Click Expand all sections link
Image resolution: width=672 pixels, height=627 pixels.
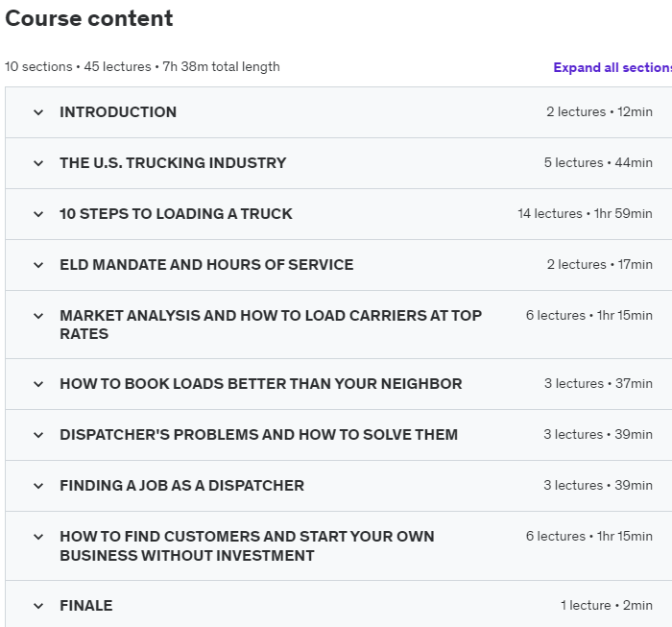point(612,67)
